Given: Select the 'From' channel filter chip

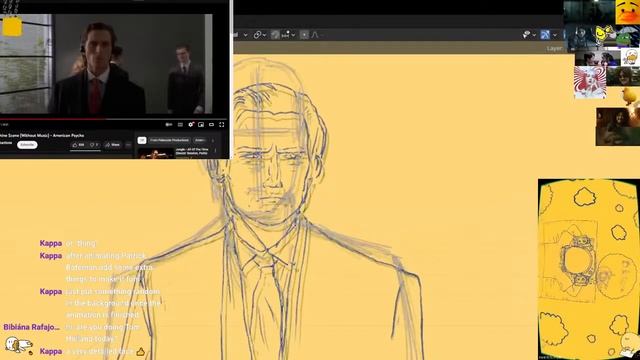Looking at the screenshot, I should pyautogui.click(x=169, y=140).
